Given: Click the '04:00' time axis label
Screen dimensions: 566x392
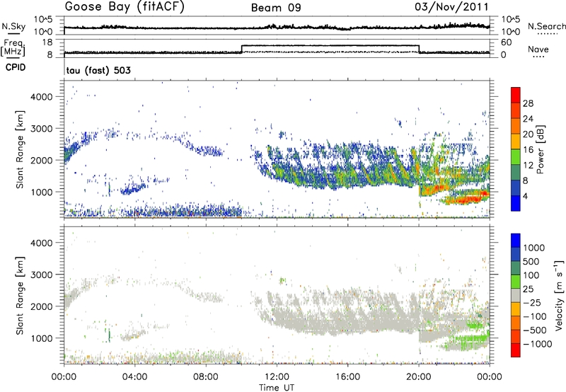Looking at the screenshot, I should point(134,377).
